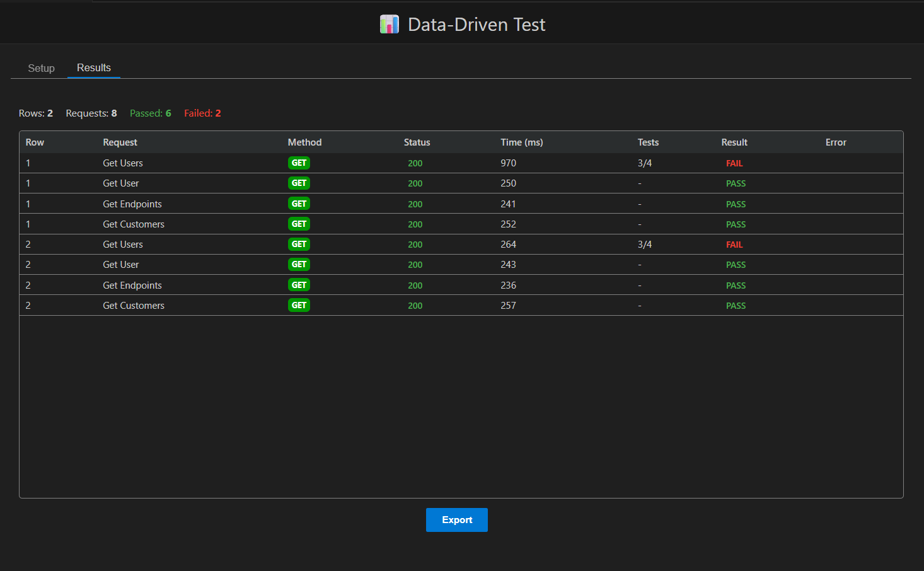924x571 pixels.
Task: Click the 970 time value
Action: click(x=509, y=163)
